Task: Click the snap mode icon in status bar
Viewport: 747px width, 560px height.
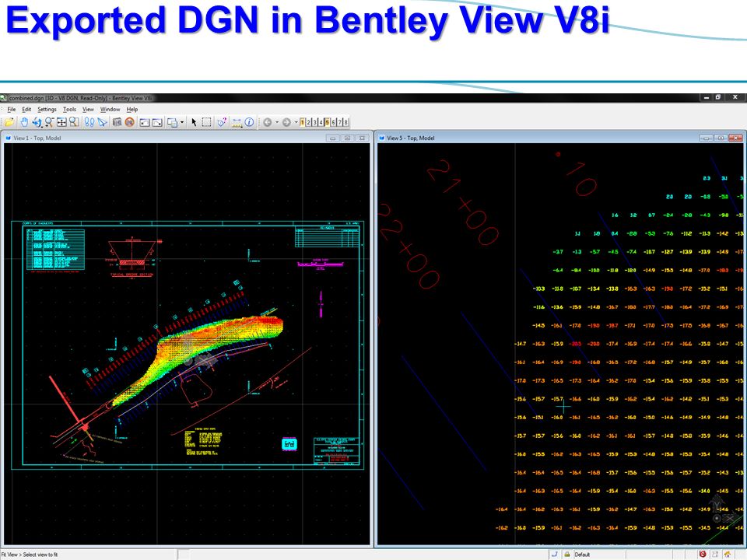Action: (555, 555)
